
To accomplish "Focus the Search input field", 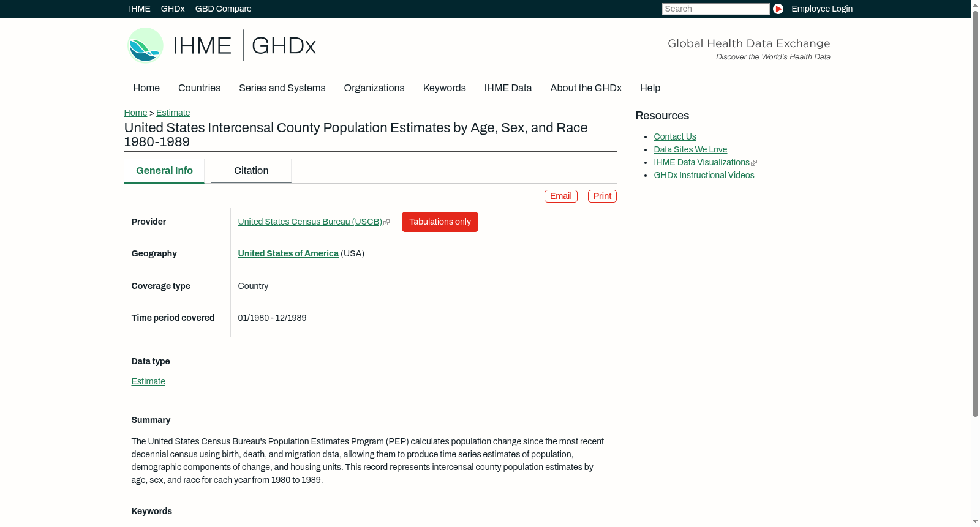I will tap(715, 9).
